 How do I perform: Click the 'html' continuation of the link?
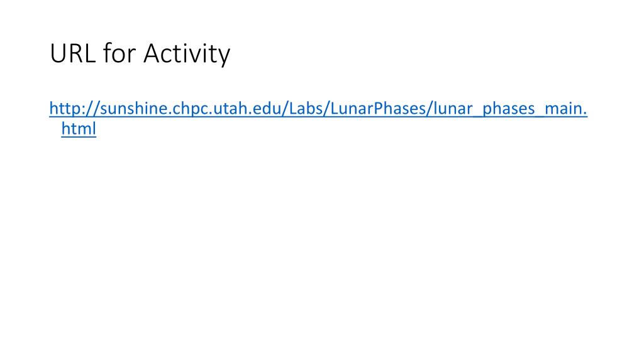pyautogui.click(x=79, y=128)
